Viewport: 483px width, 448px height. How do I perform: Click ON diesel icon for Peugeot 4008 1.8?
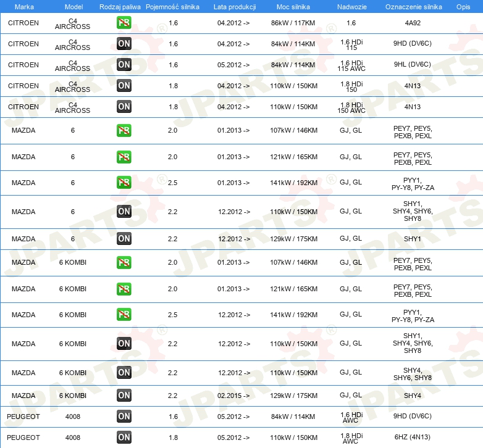click(x=124, y=437)
